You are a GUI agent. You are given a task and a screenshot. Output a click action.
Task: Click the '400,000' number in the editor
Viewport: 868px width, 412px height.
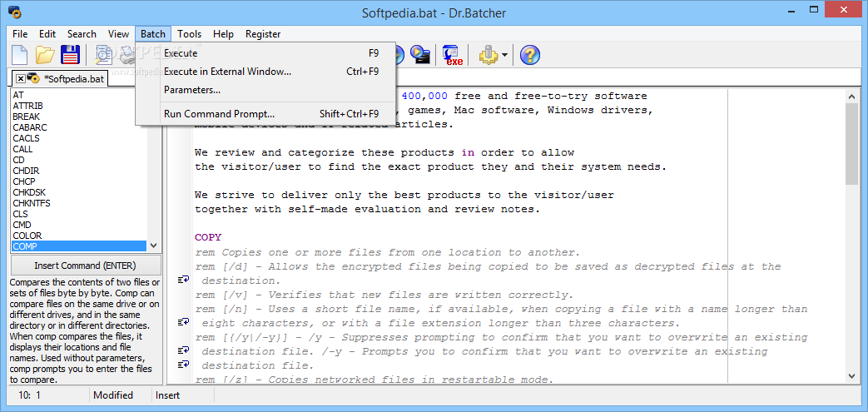tap(424, 96)
